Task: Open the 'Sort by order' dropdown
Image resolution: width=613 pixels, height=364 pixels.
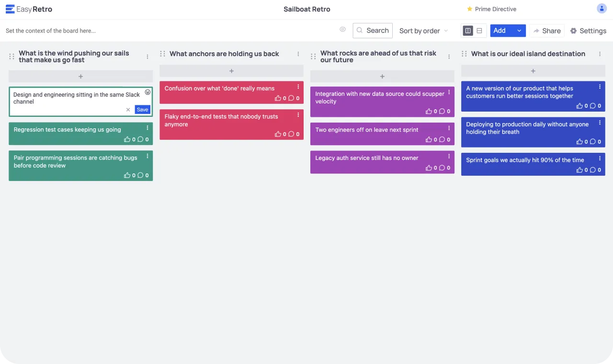Action: click(423, 31)
